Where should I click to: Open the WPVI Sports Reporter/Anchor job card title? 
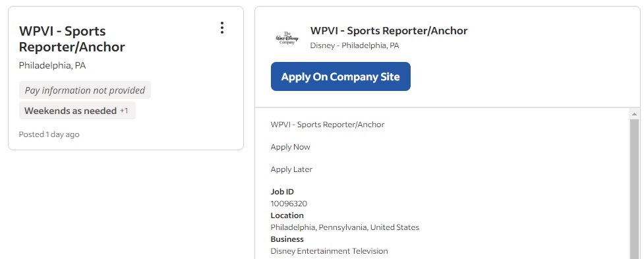pos(72,39)
